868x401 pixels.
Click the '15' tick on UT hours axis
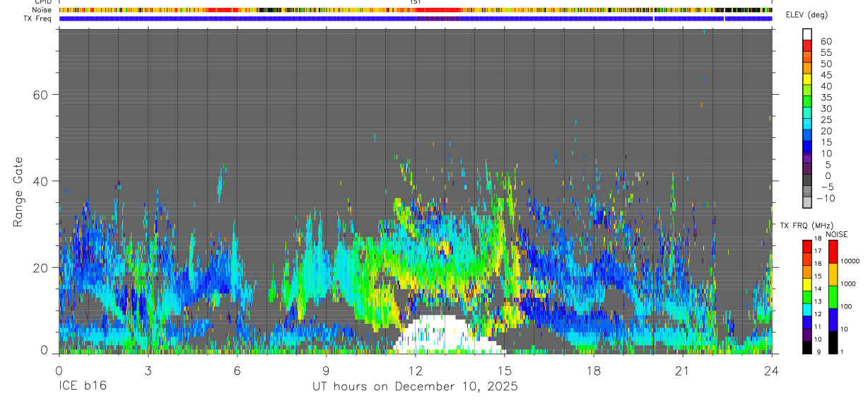coord(505,370)
